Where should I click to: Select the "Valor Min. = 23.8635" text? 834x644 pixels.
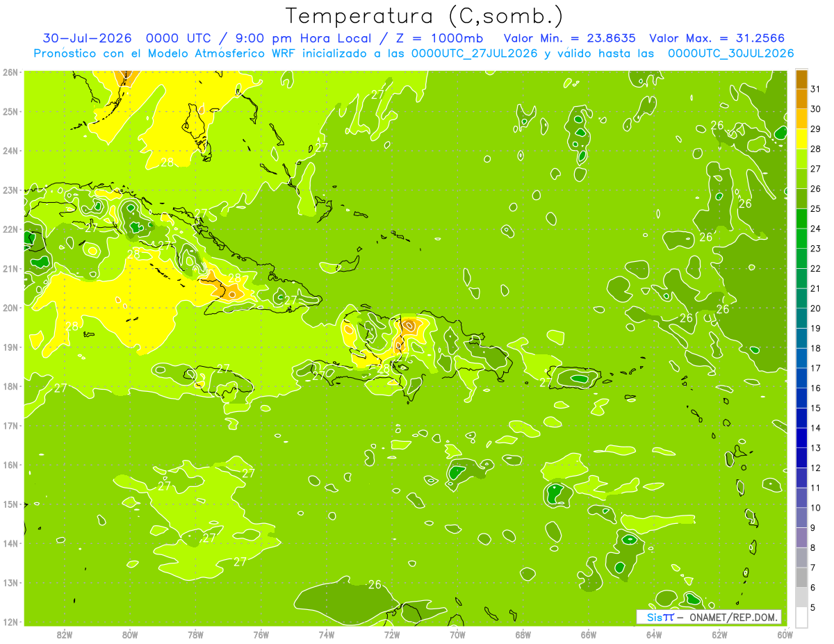click(569, 38)
